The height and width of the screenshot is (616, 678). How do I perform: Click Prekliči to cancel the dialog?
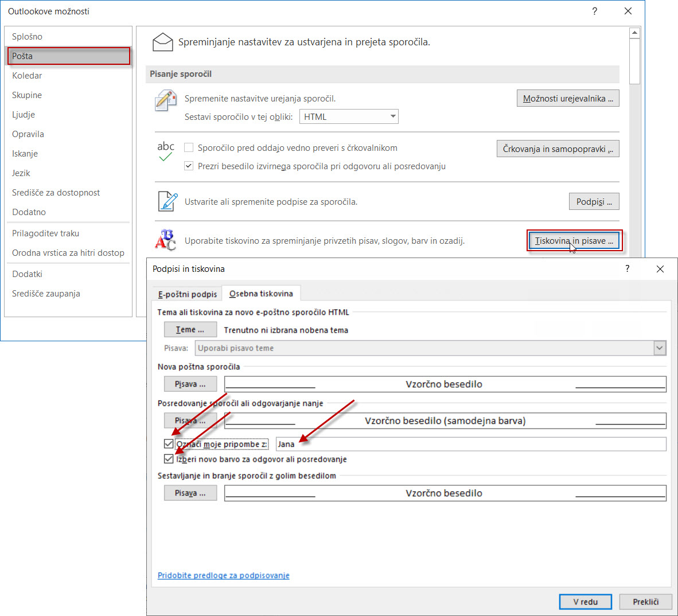[x=645, y=601]
